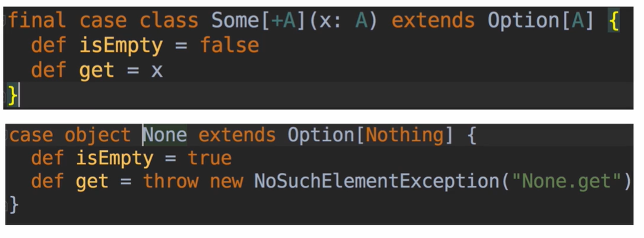Click the 'extends' keyword in Some class line
The image size is (644, 238).
pyautogui.click(x=433, y=20)
